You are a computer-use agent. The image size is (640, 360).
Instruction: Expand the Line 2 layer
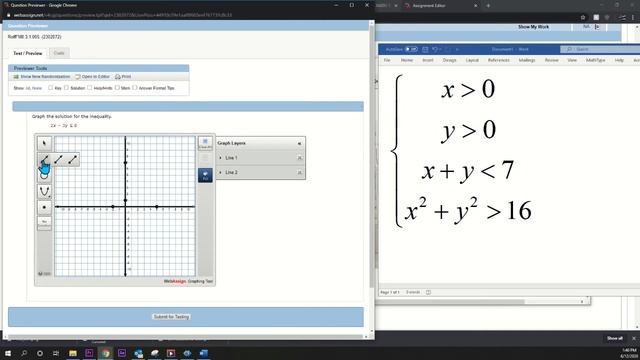coord(221,172)
